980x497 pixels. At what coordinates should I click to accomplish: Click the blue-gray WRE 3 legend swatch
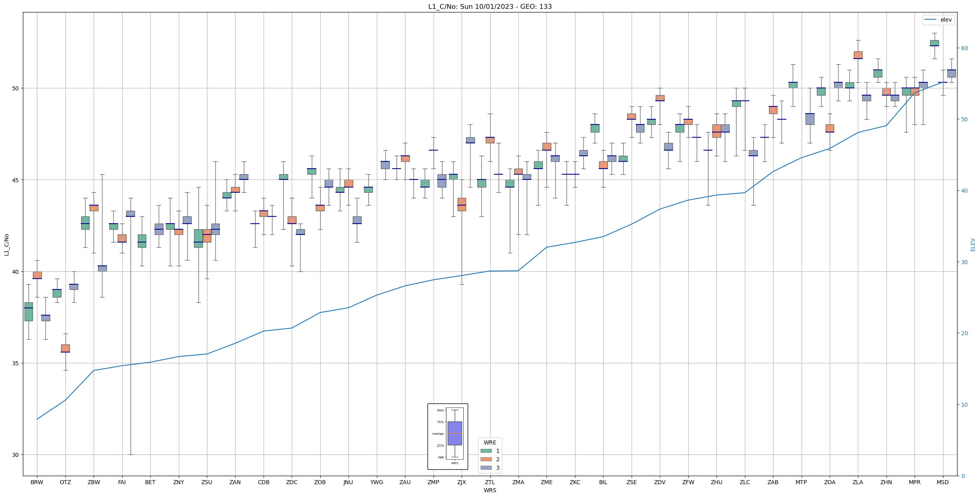tap(486, 468)
